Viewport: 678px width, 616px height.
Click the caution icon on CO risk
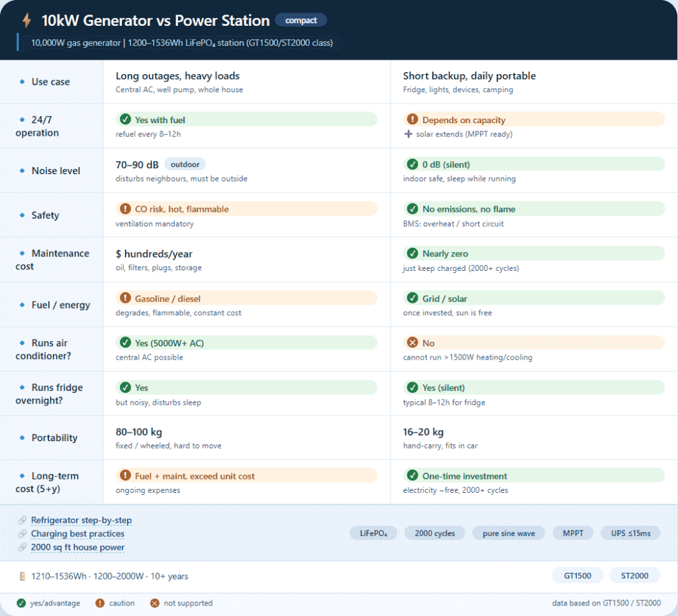124,209
